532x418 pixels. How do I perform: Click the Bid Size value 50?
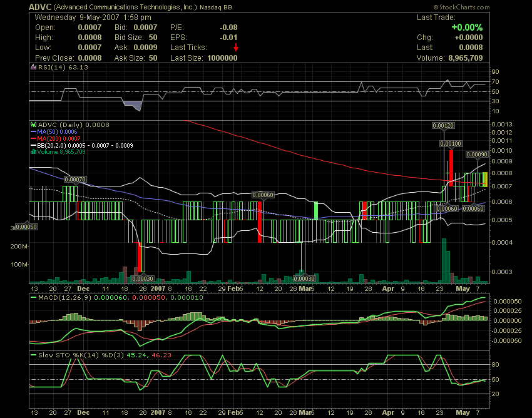coord(153,38)
